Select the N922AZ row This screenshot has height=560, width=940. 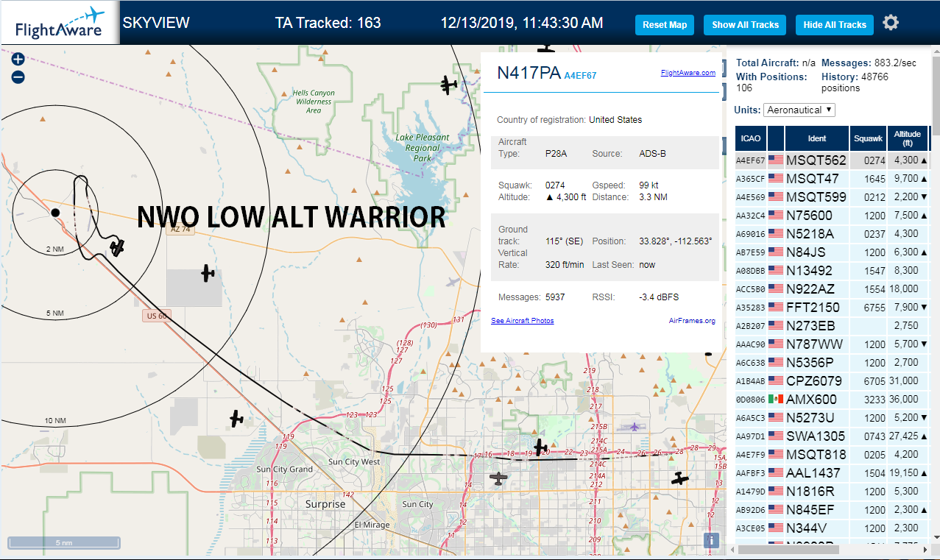[x=832, y=288]
